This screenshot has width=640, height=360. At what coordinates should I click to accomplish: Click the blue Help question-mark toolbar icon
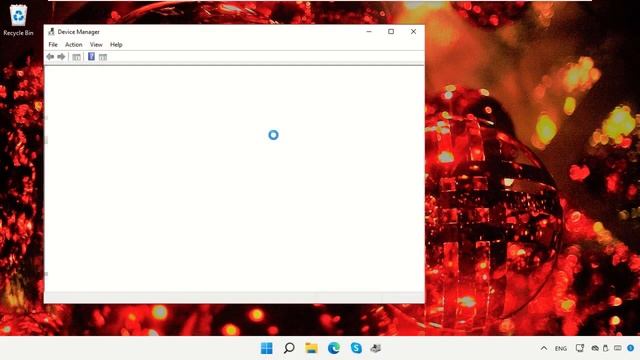91,57
